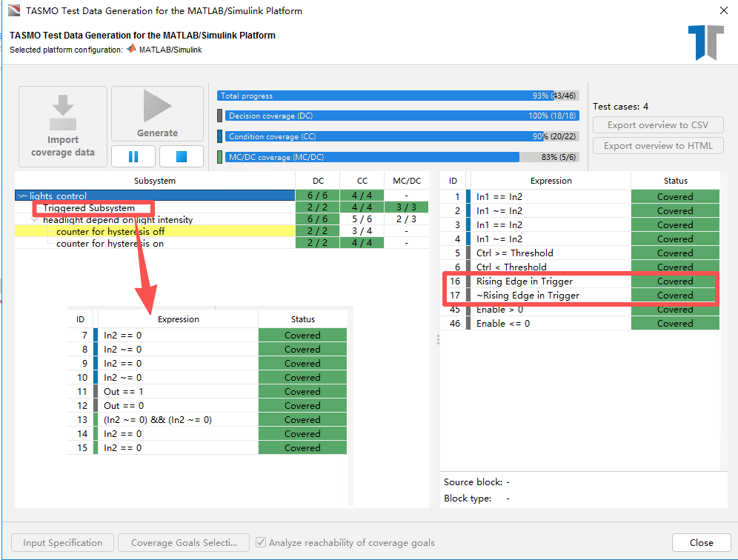Click the MATLAB/Simulink platform icon
The image size is (738, 560).
coord(131,49)
